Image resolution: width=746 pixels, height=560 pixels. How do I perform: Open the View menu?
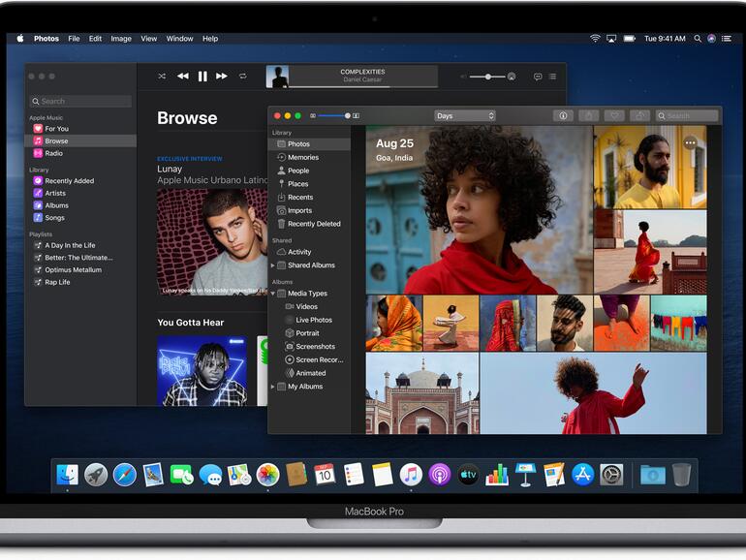click(149, 39)
